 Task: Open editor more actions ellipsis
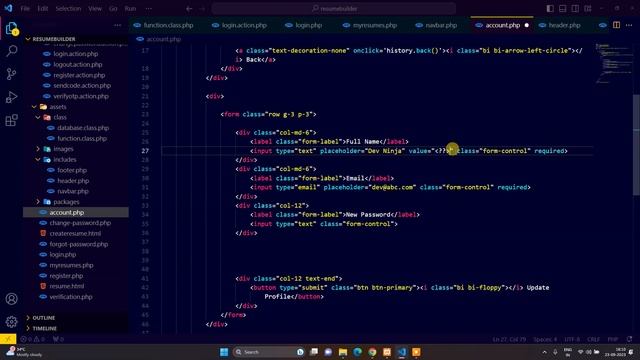click(629, 25)
